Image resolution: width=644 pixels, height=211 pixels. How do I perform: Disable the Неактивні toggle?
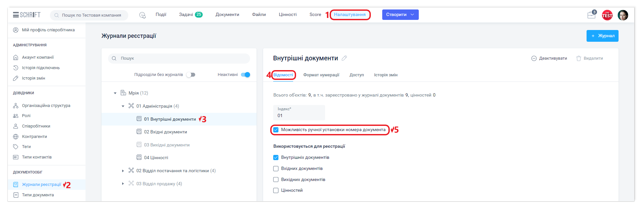click(245, 75)
